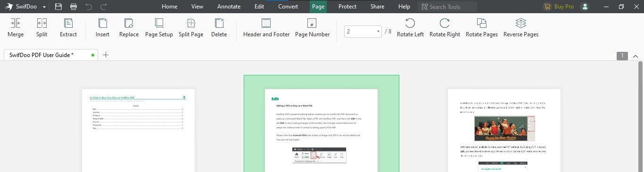The image size is (644, 172).
Task: Choose the Replace page tool
Action: (x=129, y=23)
